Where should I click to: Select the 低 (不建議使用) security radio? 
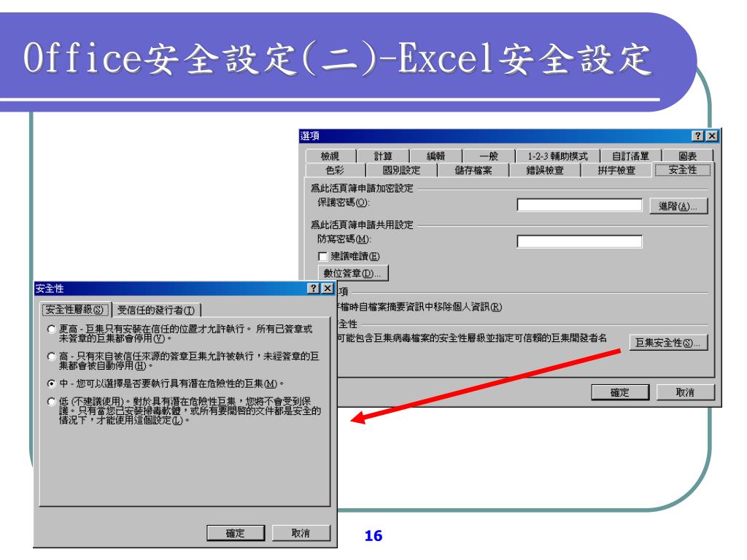tap(52, 402)
